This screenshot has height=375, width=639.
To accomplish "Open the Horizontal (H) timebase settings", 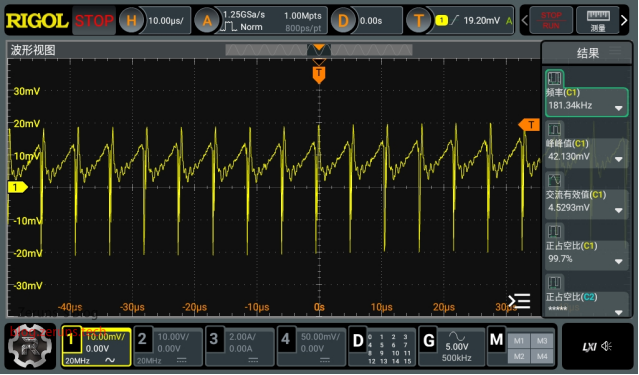I will point(131,20).
